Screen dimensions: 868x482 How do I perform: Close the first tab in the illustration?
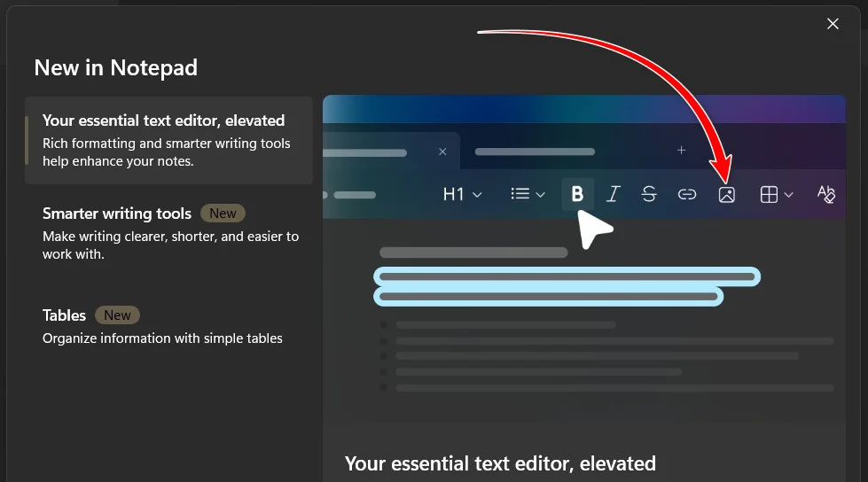(x=442, y=152)
